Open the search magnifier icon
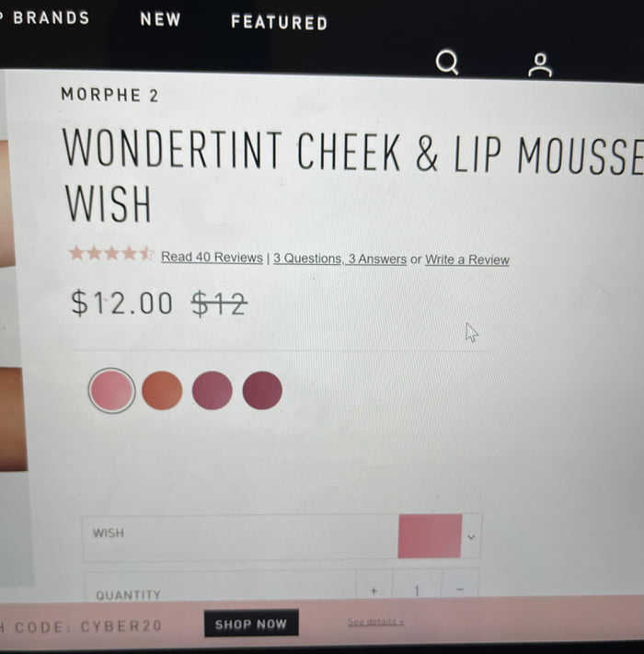Screen dimensions: 644x654 447,63
